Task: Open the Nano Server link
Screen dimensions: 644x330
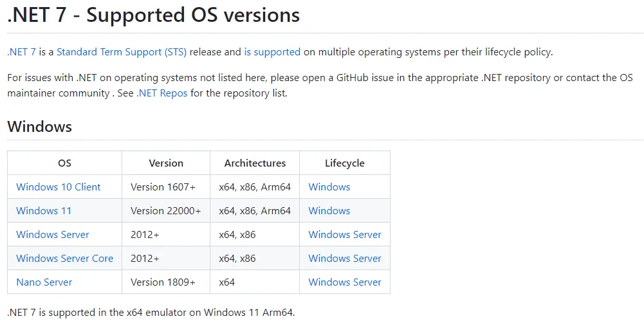Action: tap(44, 282)
